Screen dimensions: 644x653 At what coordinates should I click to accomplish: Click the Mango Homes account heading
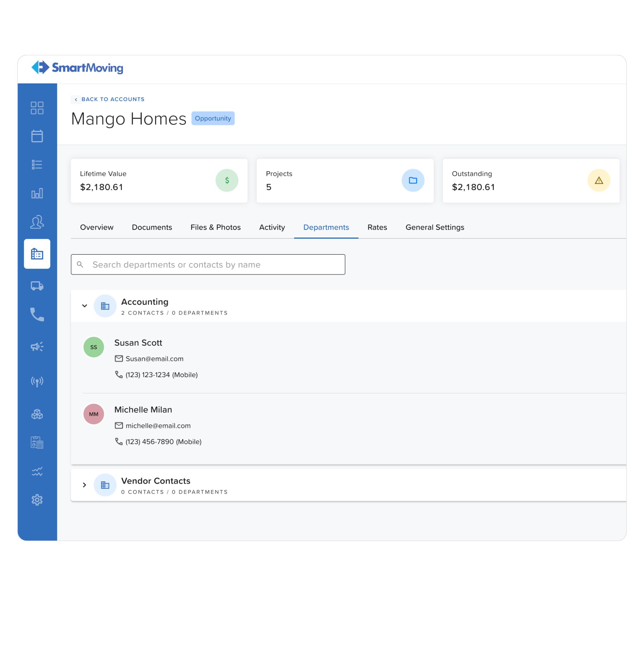[x=128, y=119]
